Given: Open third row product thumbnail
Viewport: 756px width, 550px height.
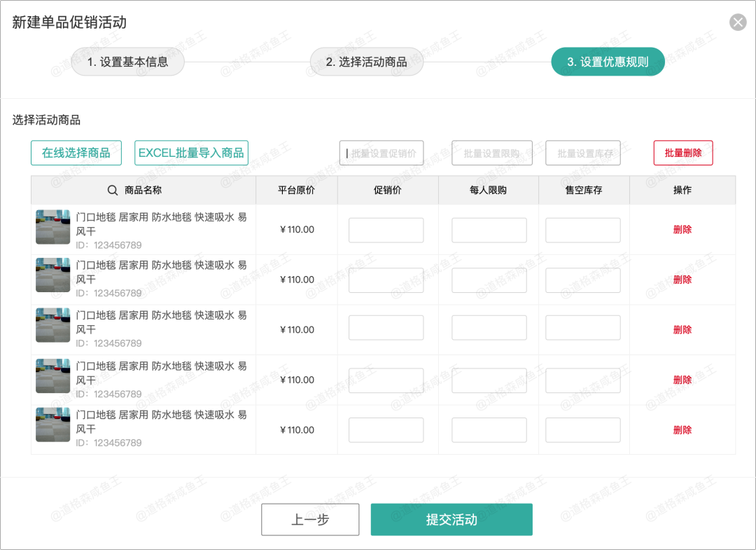Looking at the screenshot, I should tap(53, 325).
